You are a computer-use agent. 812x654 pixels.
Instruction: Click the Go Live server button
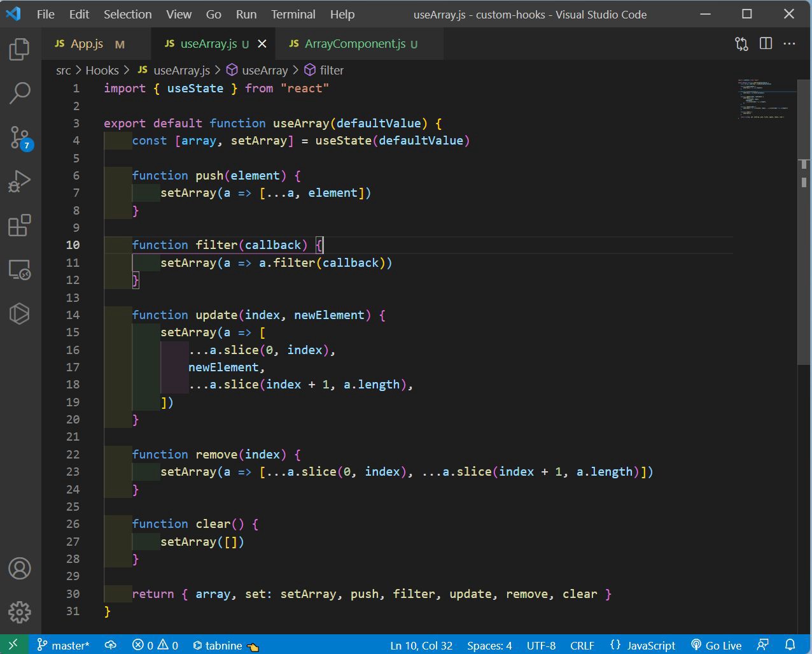tap(717, 645)
